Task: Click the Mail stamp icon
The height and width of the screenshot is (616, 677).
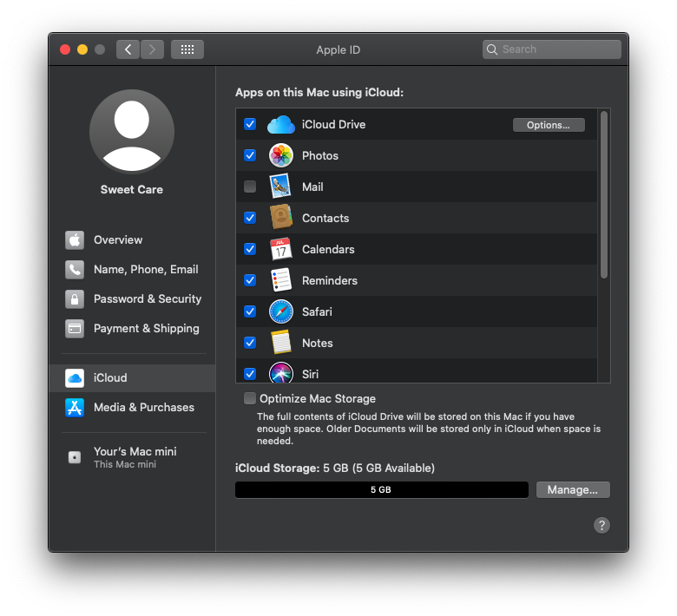Action: pos(280,187)
